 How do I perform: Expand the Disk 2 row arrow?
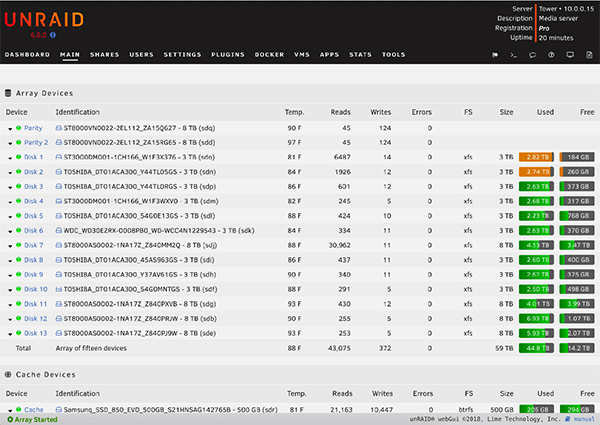pyautogui.click(x=10, y=173)
